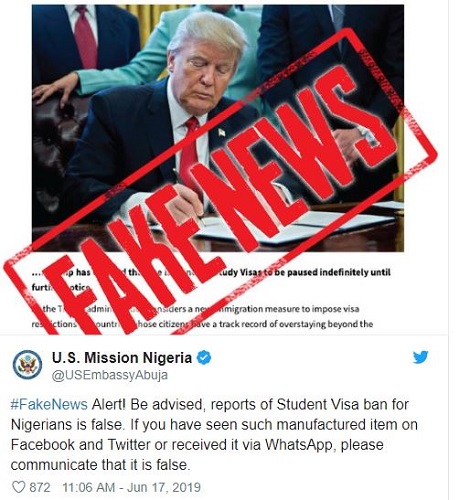This screenshot has width=470, height=500.
Task: Click the 872 likes count
Action: click(x=40, y=487)
